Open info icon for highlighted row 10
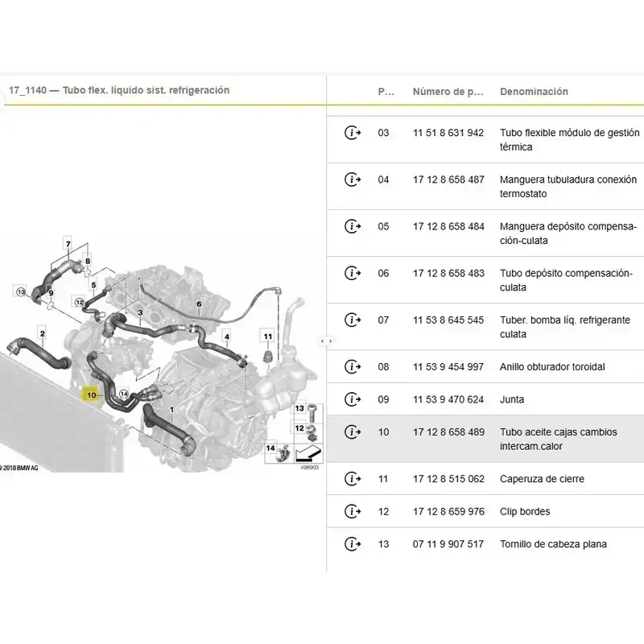This screenshot has width=644, height=644. click(352, 432)
